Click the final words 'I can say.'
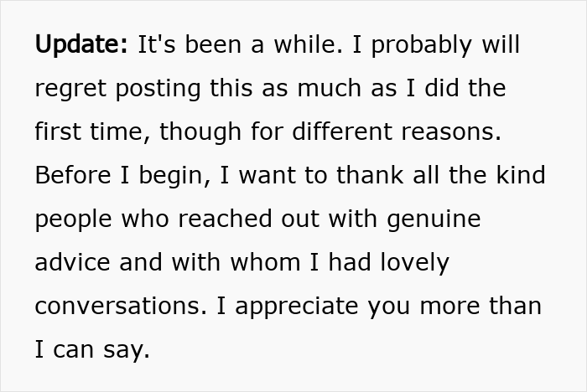 tap(92, 350)
